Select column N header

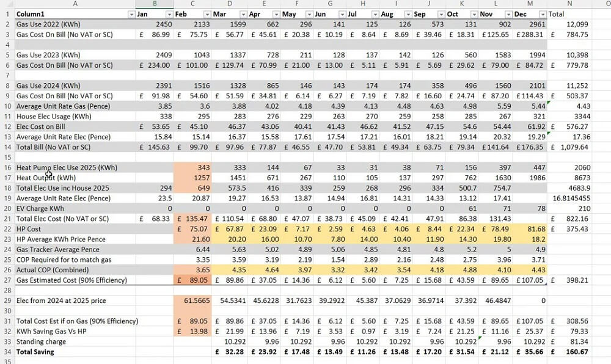pos(569,4)
